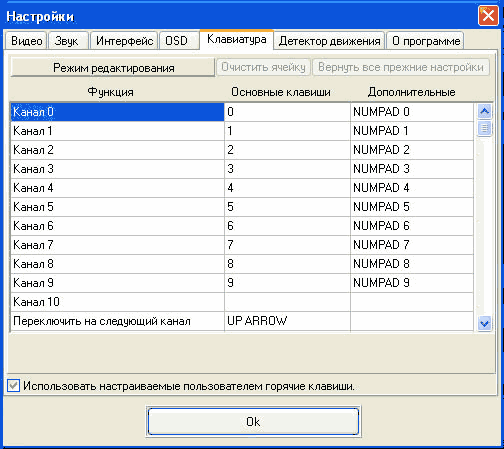Click the NUMPAD 3 cell
This screenshot has width=504, height=449.
412,169
